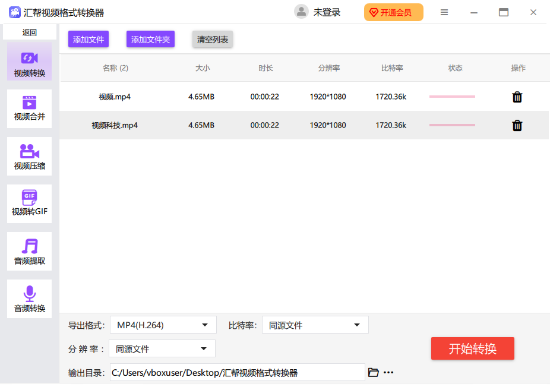Viewport: 550px width, 385px height.
Task: Click the 时长 column header
Action: tap(266, 68)
